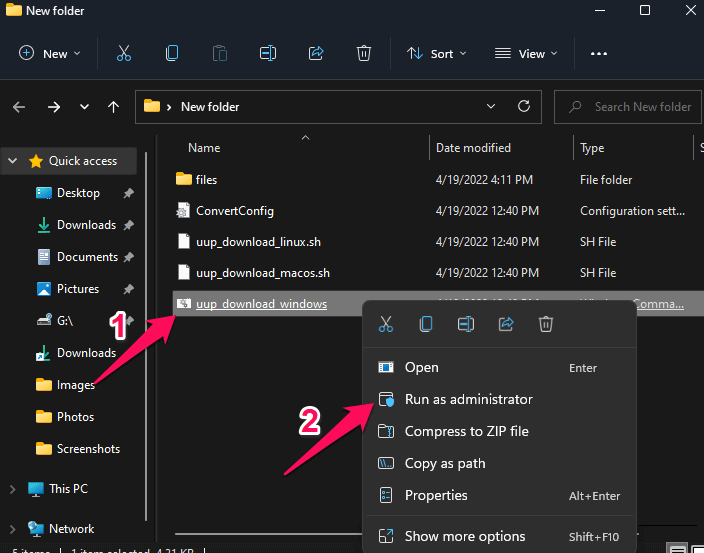Refresh the current folder view
The width and height of the screenshot is (704, 553).
(x=523, y=106)
